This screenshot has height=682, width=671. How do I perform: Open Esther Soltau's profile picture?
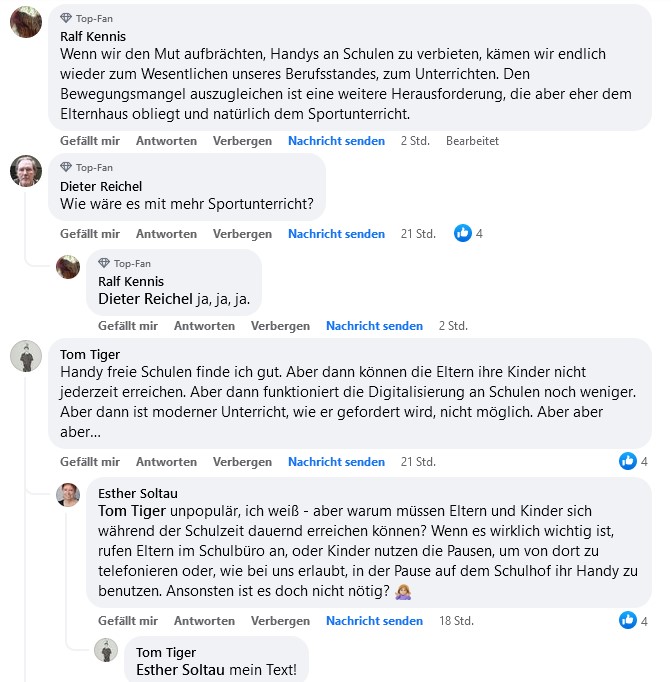[68, 494]
